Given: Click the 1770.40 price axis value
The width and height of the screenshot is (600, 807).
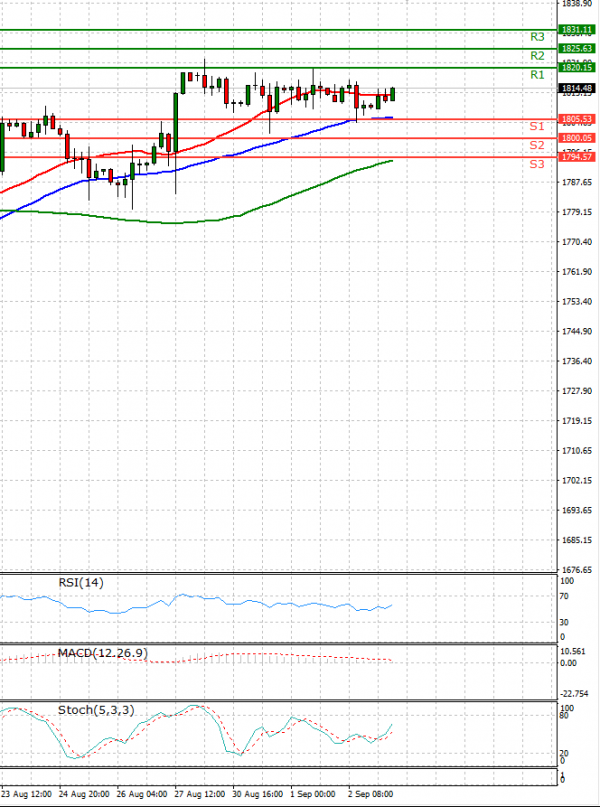Looking at the screenshot, I should 577,242.
